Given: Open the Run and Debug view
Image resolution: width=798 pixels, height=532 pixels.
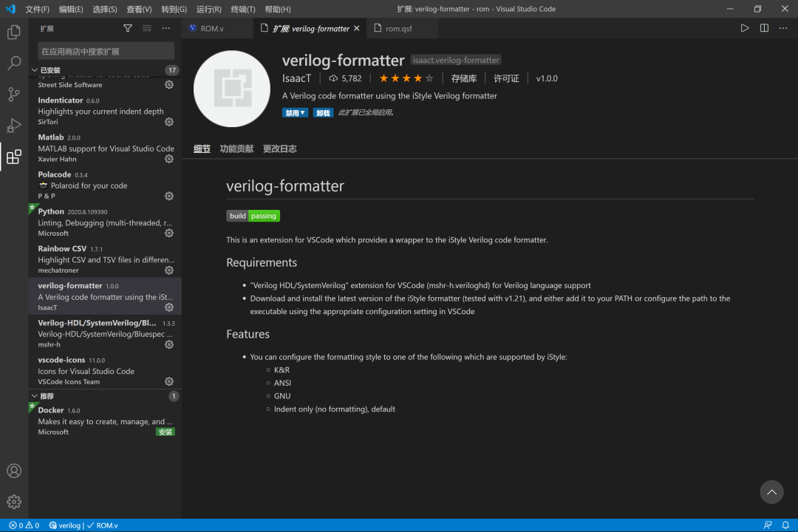Looking at the screenshot, I should coord(14,125).
